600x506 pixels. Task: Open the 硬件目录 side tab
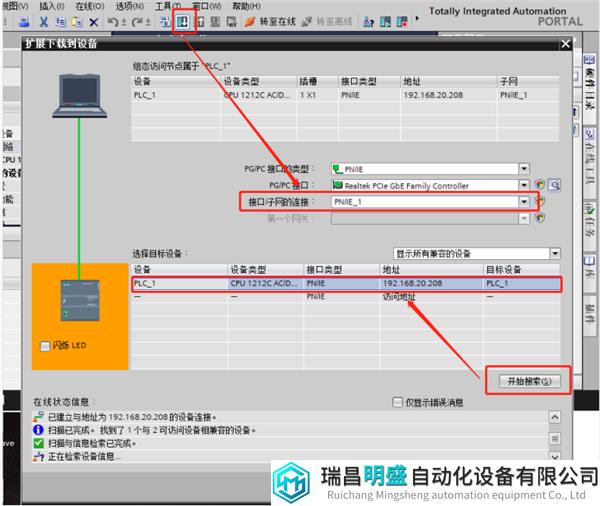click(590, 87)
